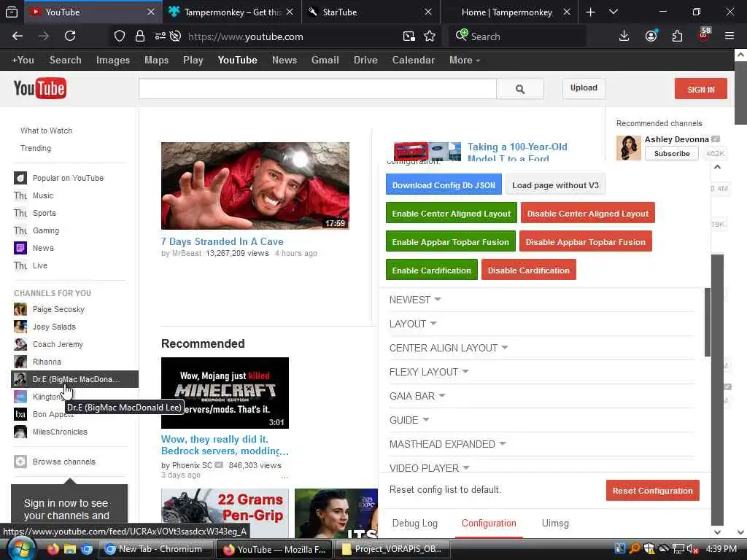The height and width of the screenshot is (560, 747).
Task: Disable Appbar Topbar Fusion
Action: point(586,242)
